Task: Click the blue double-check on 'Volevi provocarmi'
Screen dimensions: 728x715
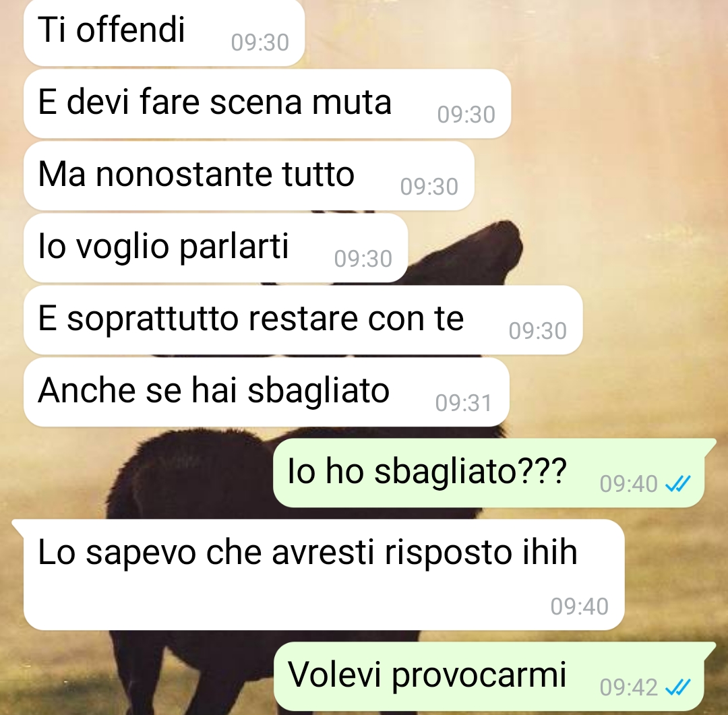Action: click(x=678, y=687)
